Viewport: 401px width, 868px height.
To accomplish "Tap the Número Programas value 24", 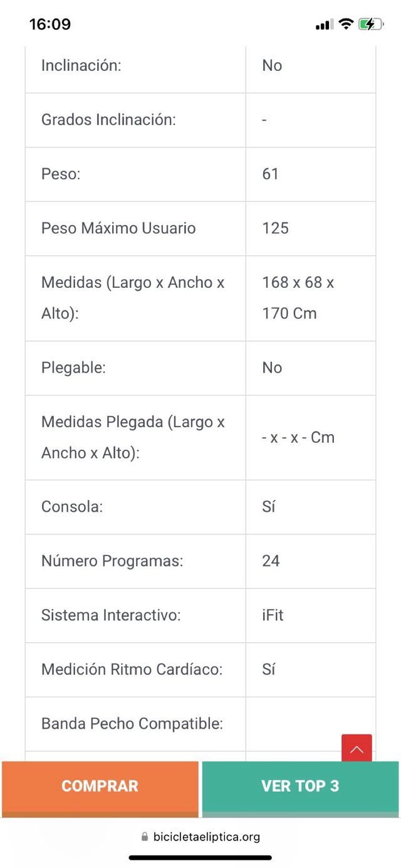I will pos(271,561).
